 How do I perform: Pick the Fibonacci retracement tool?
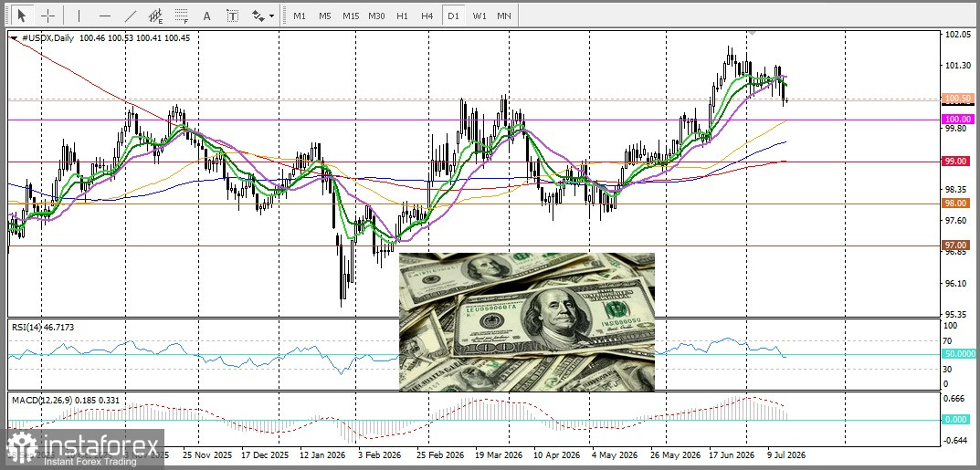[x=181, y=16]
